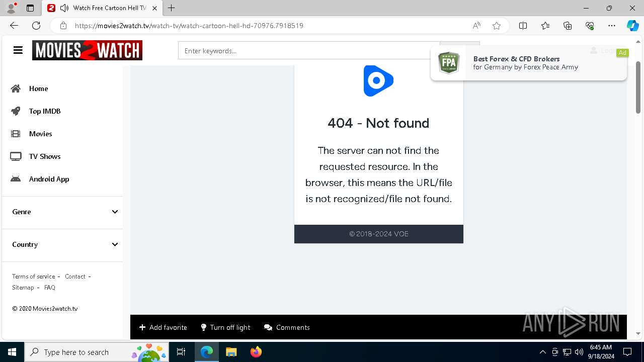Open Edge Settings and more menu

point(612,26)
